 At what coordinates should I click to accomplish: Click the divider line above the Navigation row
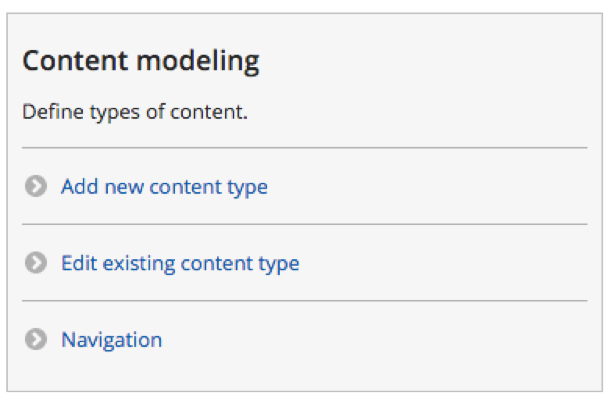[x=305, y=301]
